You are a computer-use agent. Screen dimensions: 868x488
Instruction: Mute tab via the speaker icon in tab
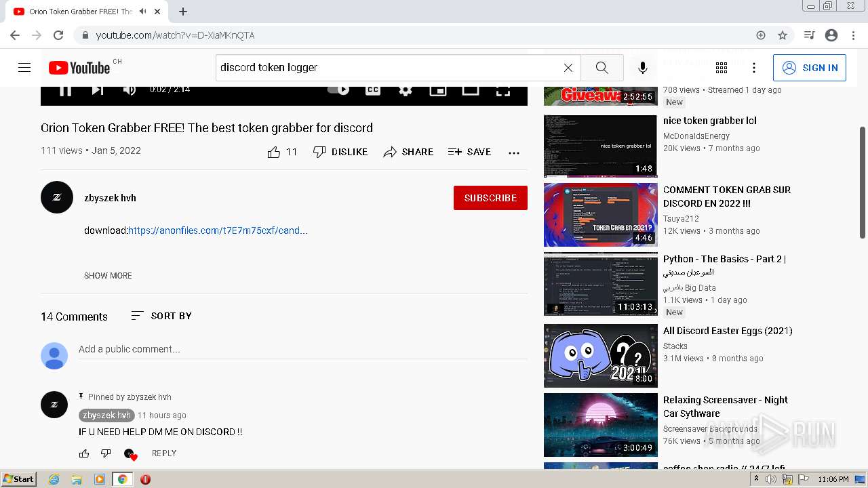tap(142, 12)
